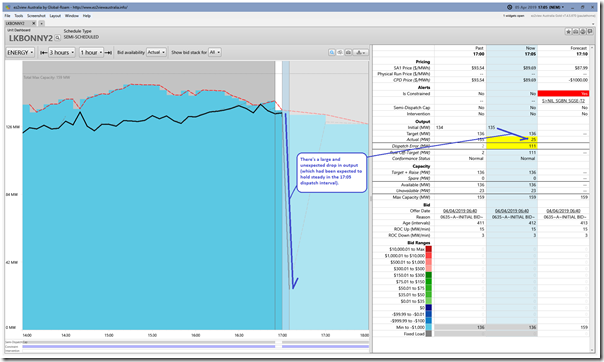Activate the chart zoom magnifier tool
604x362 pixels.
point(332,52)
